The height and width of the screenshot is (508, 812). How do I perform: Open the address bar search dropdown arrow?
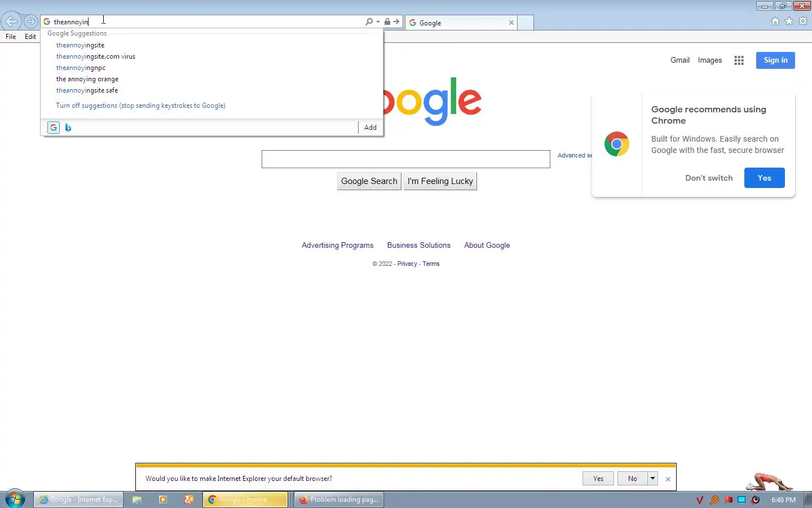click(378, 22)
